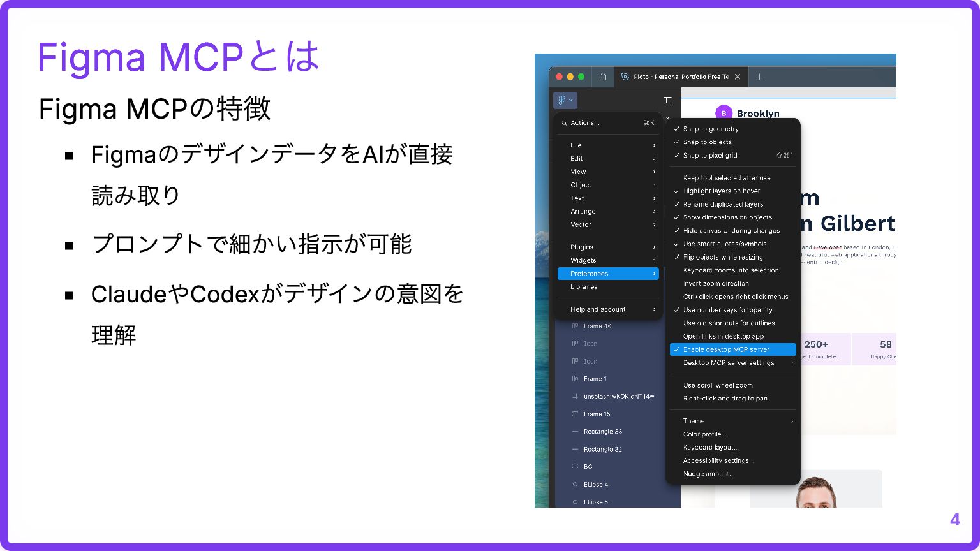This screenshot has width=980, height=551.
Task: Toggle Show dimensions on objects
Action: tap(733, 217)
